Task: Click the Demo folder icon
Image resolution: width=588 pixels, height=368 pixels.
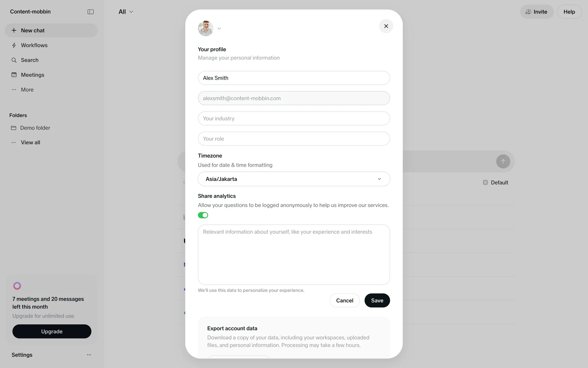Action: (13, 128)
